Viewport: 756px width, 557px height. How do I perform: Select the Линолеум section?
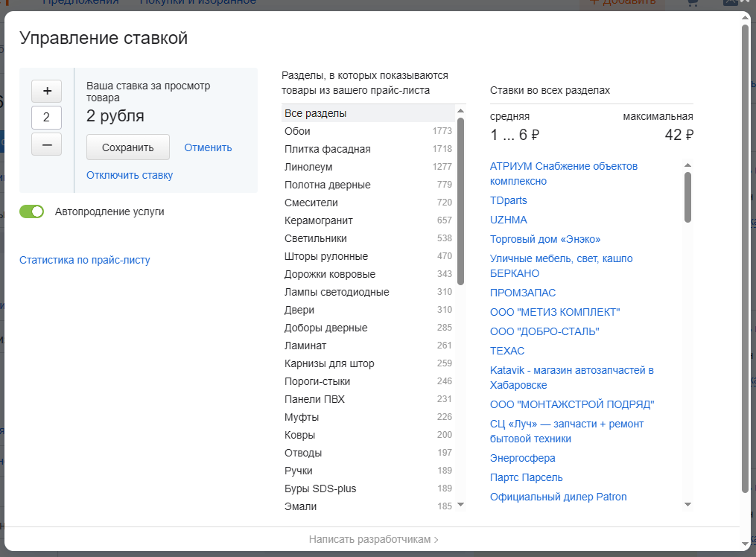point(368,167)
